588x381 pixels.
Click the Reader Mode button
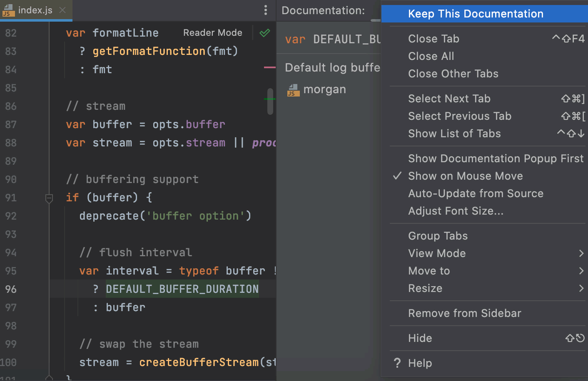[x=212, y=33]
